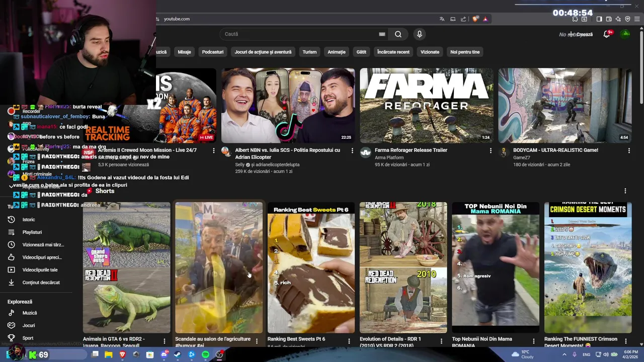Open options for Scandale au salon short
This screenshot has height=362, width=644.
[257, 341]
